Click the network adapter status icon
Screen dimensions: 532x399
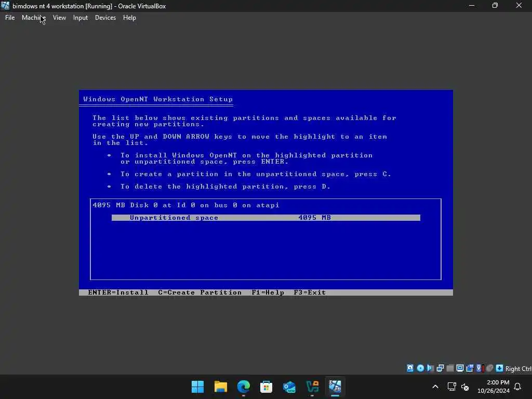coord(440,368)
